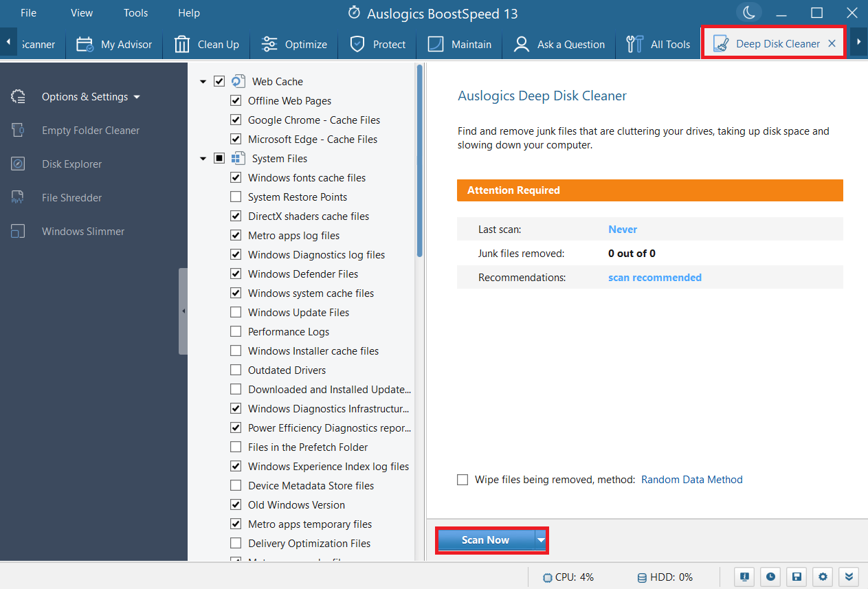The height and width of the screenshot is (589, 868).
Task: Click the Random Data Method link
Action: click(692, 480)
